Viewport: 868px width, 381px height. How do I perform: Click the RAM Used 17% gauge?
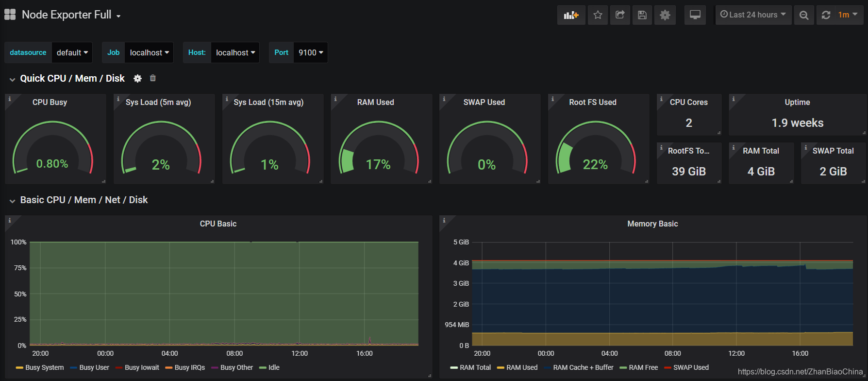pos(379,148)
